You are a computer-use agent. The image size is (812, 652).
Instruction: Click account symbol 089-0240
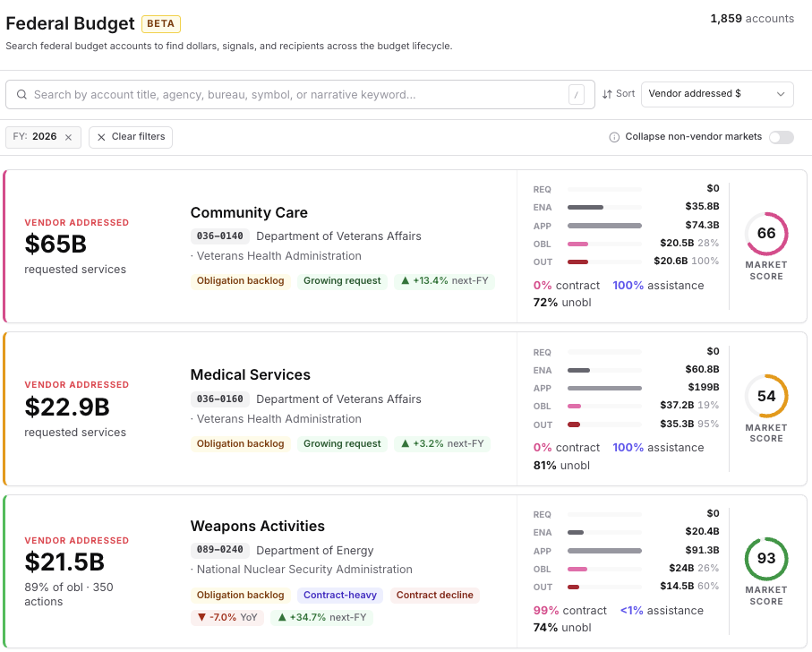pyautogui.click(x=220, y=550)
